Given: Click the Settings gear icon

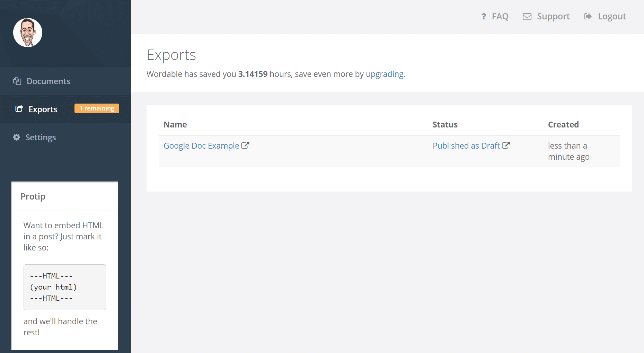Looking at the screenshot, I should point(16,137).
